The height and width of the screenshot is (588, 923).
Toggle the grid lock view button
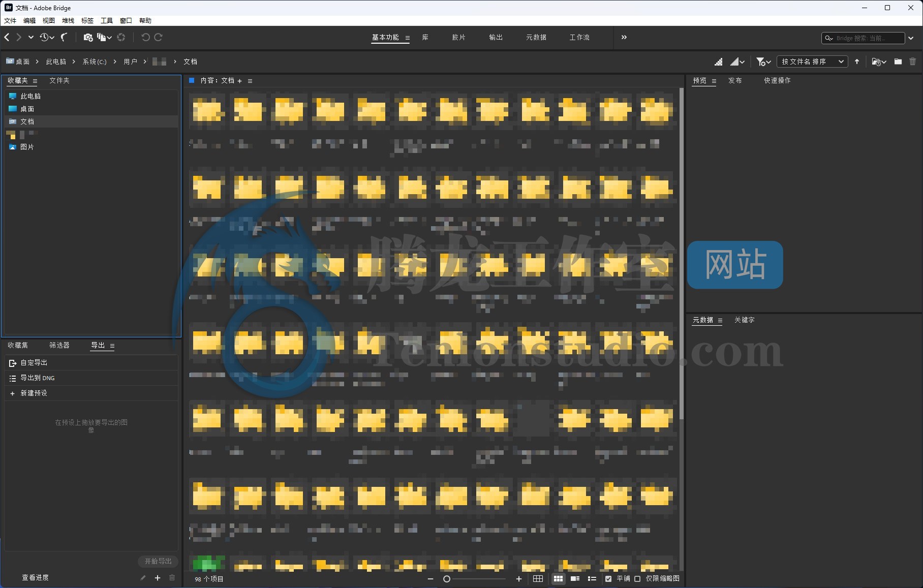(538, 578)
